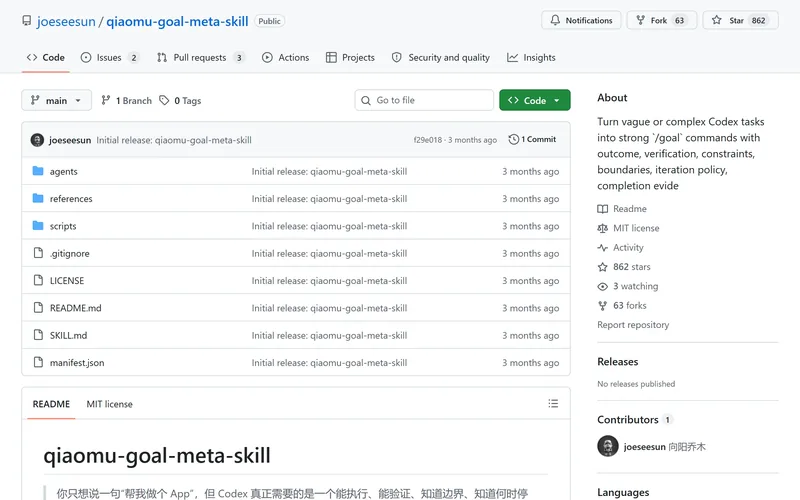The image size is (800, 500).
Task: Click the references folder icon
Action: coord(38,198)
